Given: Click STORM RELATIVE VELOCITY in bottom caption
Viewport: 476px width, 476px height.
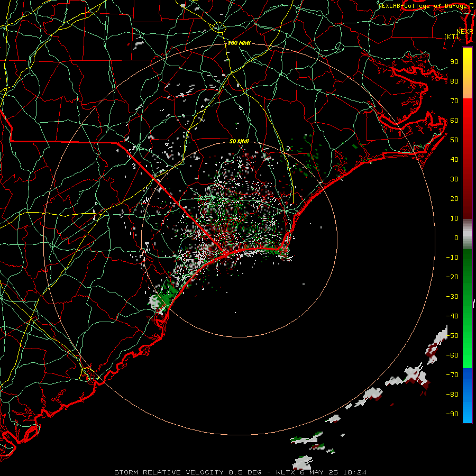Looking at the screenshot, I should coord(169,472).
